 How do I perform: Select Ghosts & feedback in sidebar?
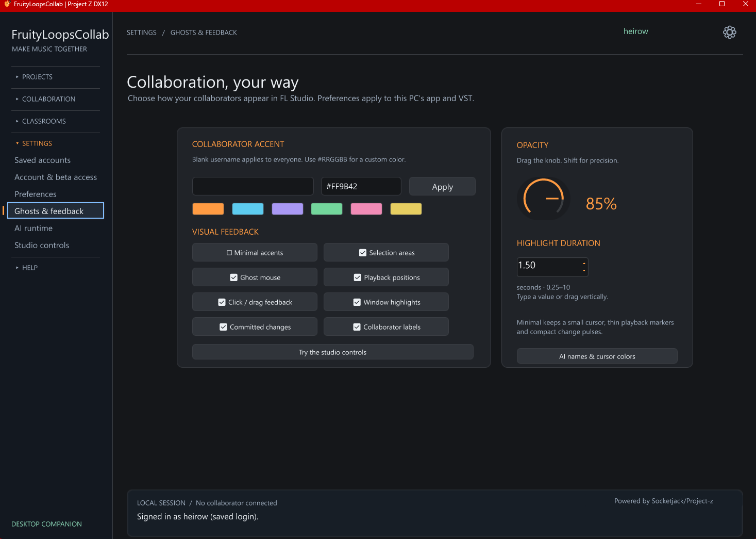pos(56,211)
